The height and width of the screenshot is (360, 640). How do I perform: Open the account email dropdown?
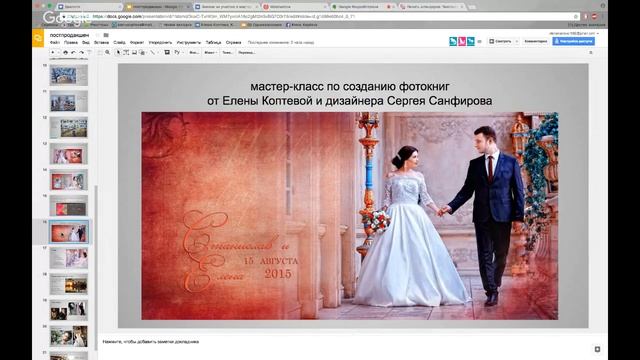[574, 33]
